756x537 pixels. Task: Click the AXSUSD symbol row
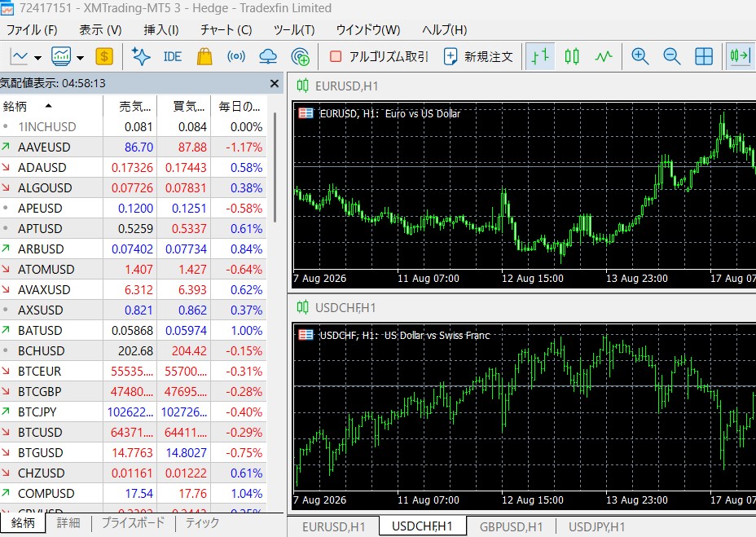click(133, 310)
